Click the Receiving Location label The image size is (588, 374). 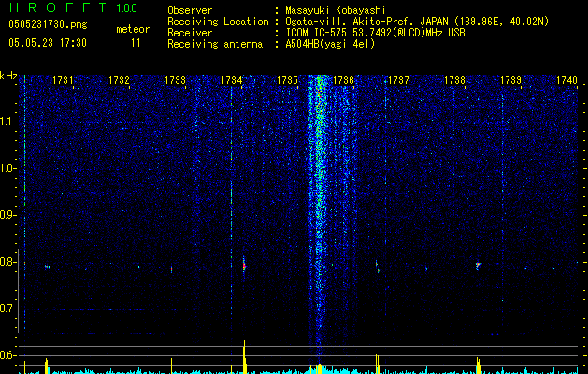pyautogui.click(x=218, y=22)
